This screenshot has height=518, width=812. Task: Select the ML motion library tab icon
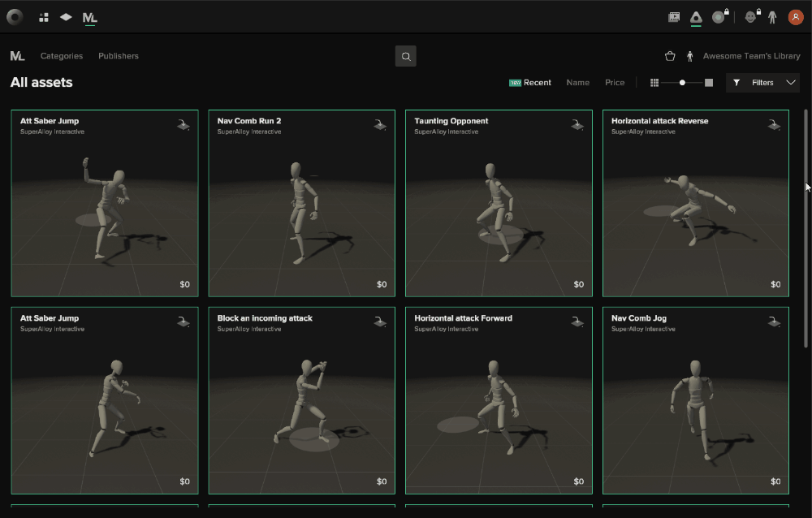(x=89, y=18)
